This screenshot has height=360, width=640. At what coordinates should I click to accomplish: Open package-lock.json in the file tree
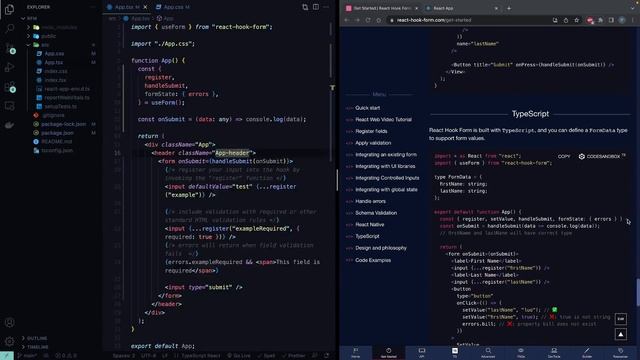[x=64, y=124]
